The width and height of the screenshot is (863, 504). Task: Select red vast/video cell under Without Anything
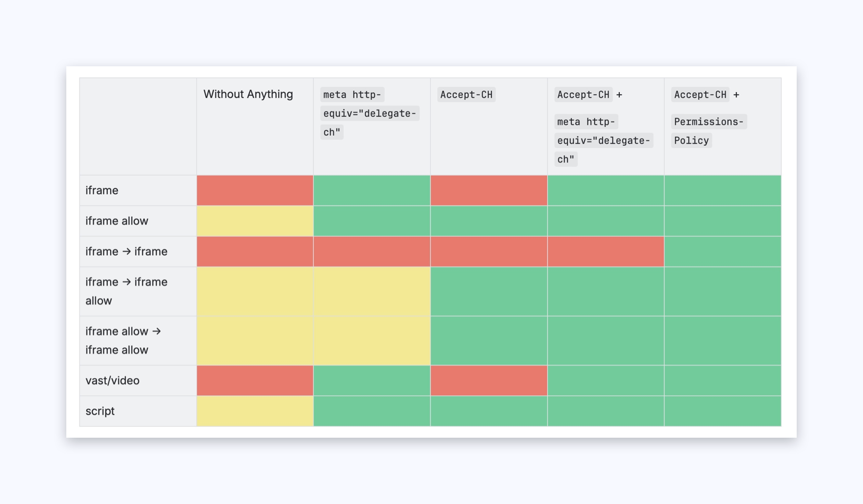tap(255, 380)
